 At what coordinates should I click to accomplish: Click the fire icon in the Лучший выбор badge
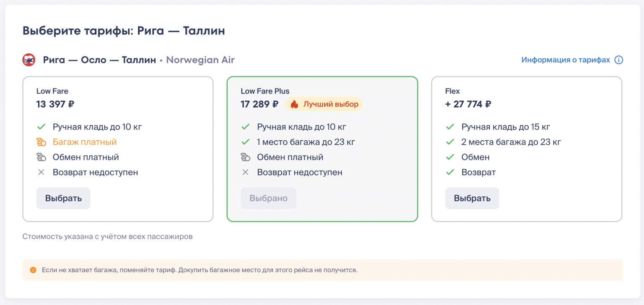tap(294, 104)
